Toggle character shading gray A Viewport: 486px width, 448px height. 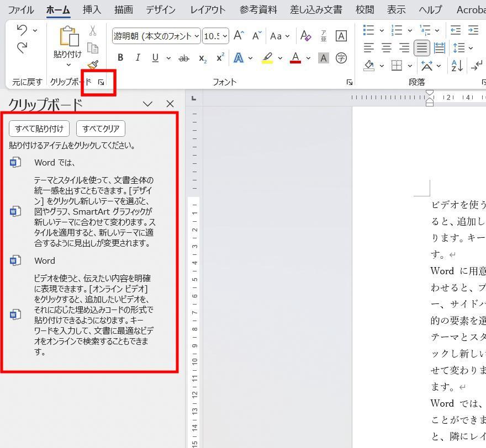click(323, 58)
